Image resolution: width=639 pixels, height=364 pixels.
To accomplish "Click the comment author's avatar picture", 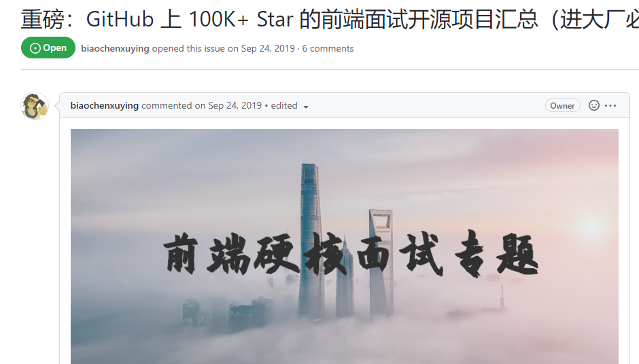I will [35, 106].
